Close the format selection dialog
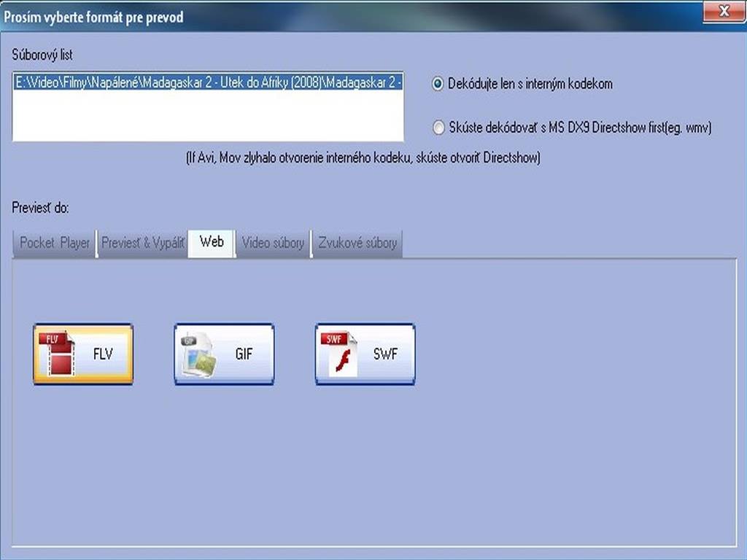 pos(723,12)
